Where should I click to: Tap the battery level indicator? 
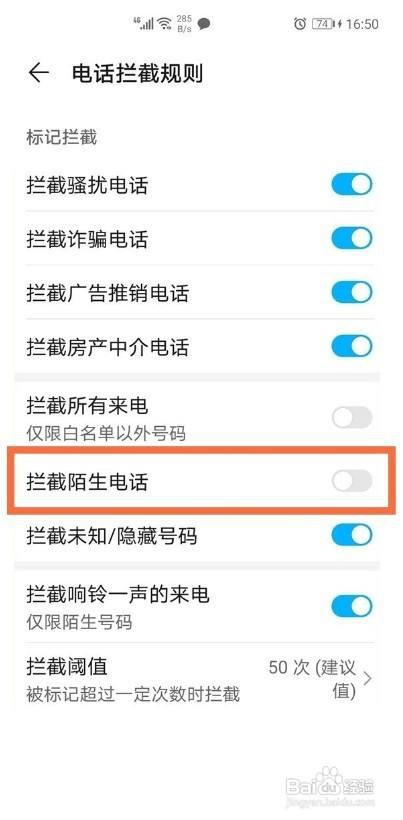coord(324,24)
